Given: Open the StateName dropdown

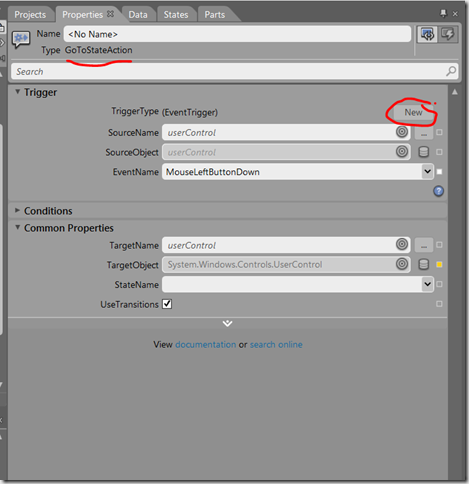Looking at the screenshot, I should click(298, 284).
